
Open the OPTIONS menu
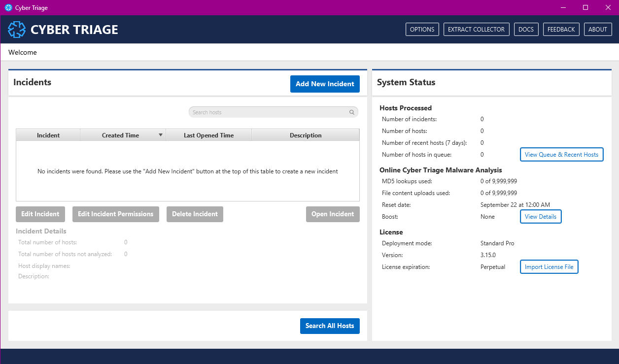pos(422,30)
